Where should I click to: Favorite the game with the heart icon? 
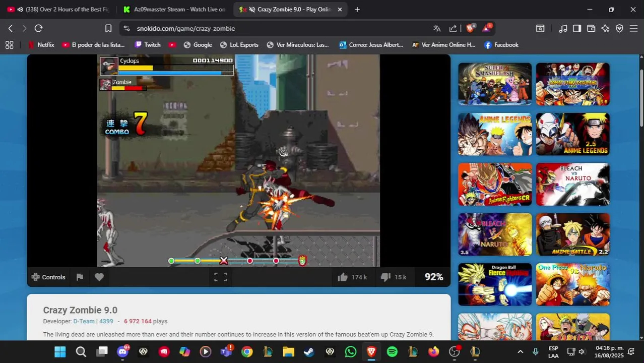click(x=99, y=277)
